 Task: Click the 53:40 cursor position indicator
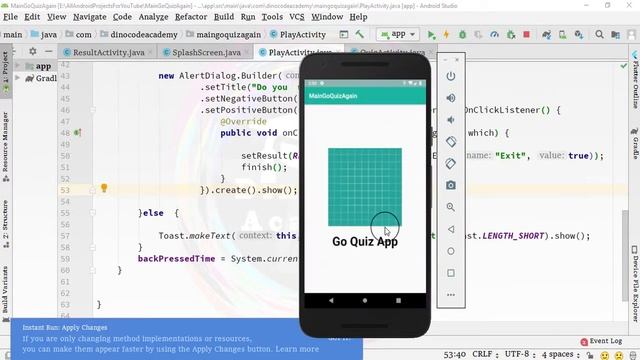click(x=454, y=354)
